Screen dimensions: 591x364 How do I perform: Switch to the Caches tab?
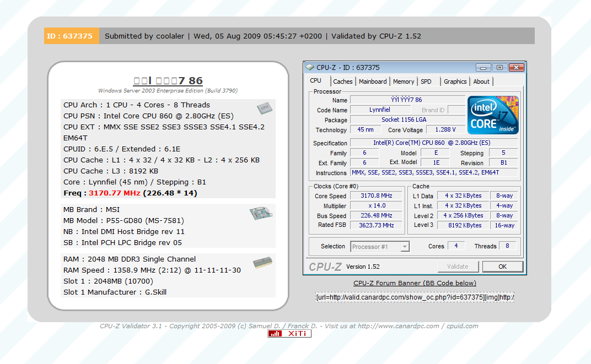click(x=342, y=82)
